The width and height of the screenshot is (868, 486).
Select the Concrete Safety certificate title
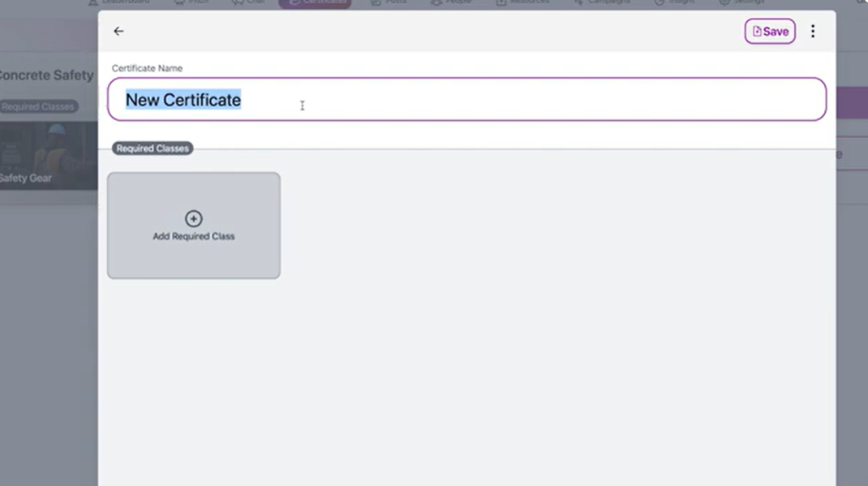click(x=47, y=75)
